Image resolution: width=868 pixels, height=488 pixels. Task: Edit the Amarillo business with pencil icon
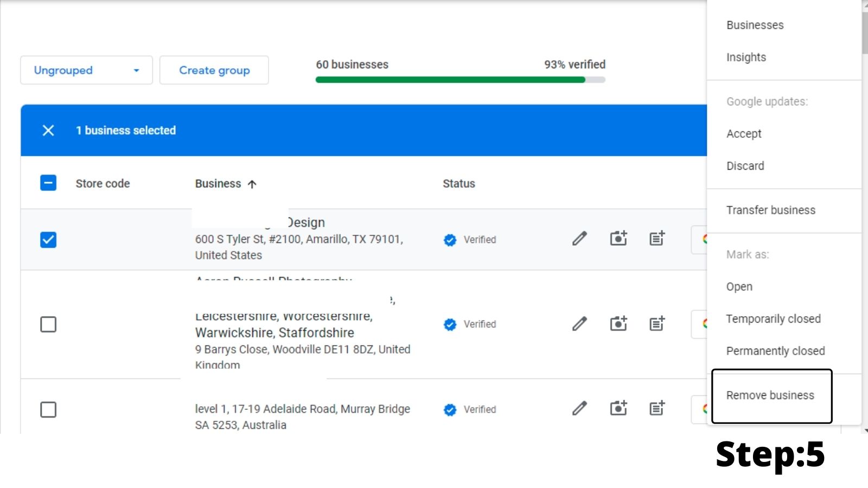point(579,239)
